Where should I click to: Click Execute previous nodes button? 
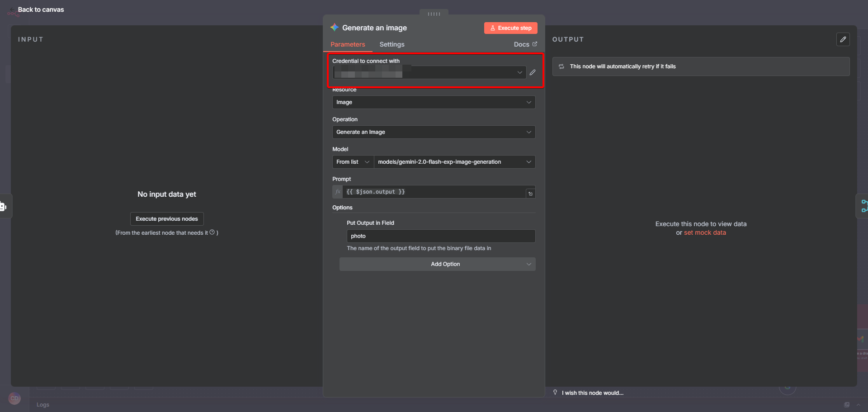(167, 219)
